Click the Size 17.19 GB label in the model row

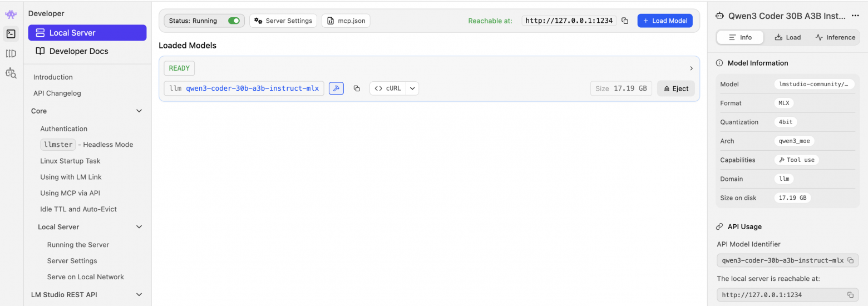click(621, 88)
